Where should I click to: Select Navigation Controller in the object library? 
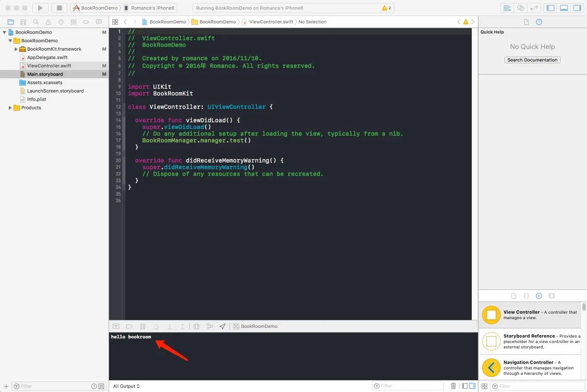click(530, 368)
